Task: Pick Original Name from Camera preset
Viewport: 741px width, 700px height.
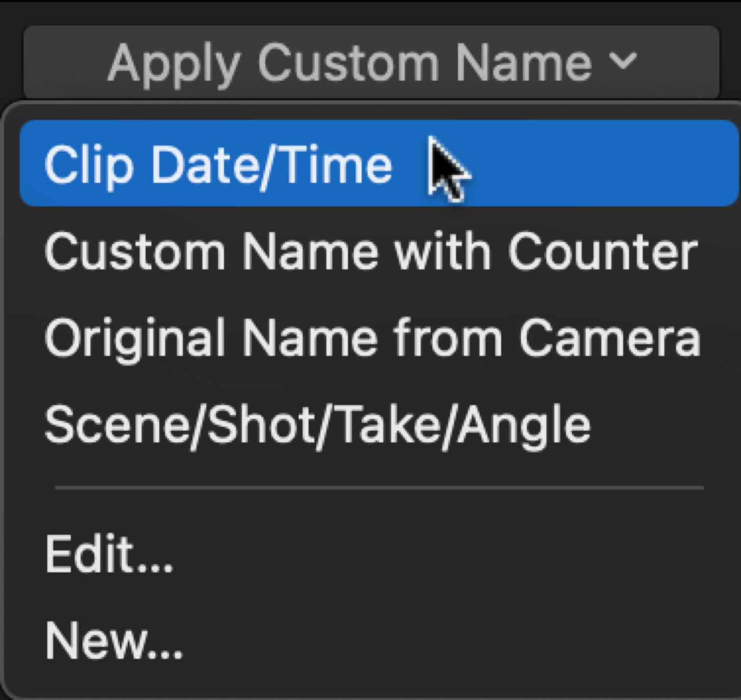Action: click(372, 338)
